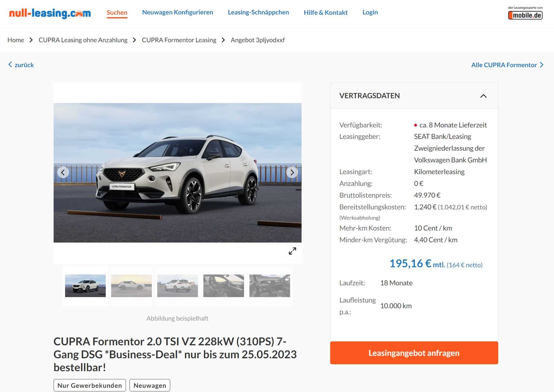Open the Login menu item
Image resolution: width=554 pixels, height=392 pixels.
tap(370, 12)
